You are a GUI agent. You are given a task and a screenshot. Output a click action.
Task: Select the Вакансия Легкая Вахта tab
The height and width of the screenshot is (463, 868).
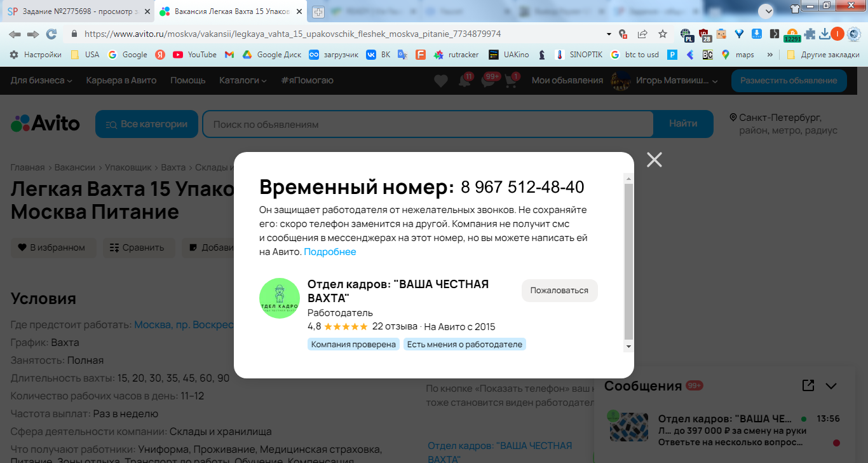coord(232,11)
